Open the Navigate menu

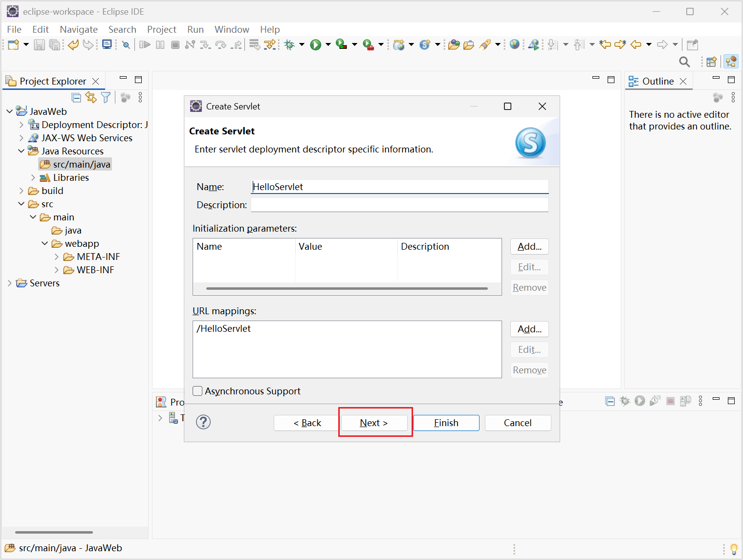click(x=79, y=29)
